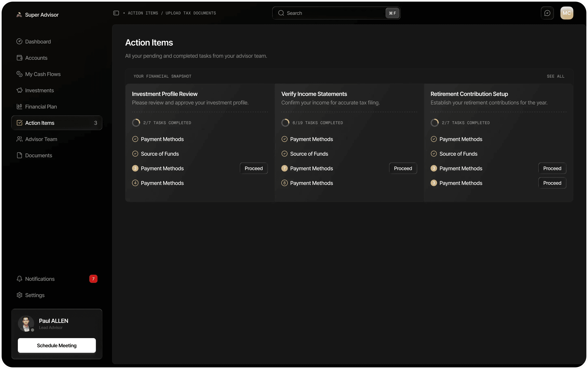Viewport: 588px width, 369px height.
Task: Click the Action Items count badge 3
Action: pyautogui.click(x=96, y=123)
